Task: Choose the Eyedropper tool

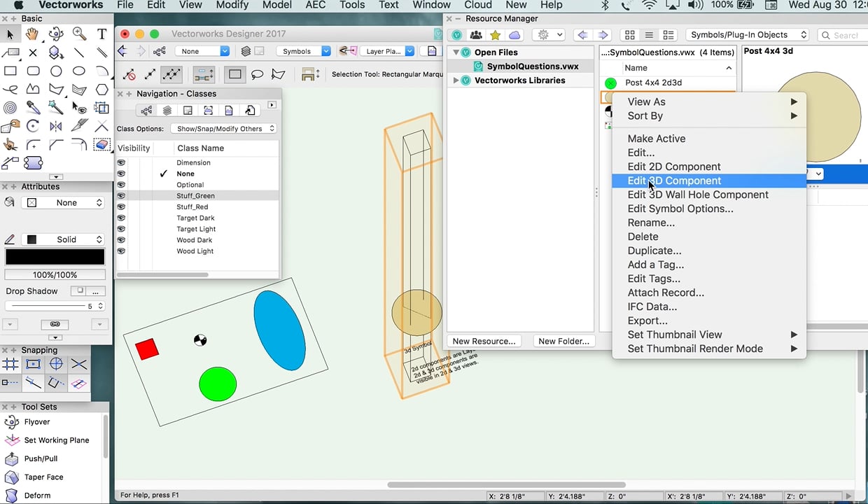Action: click(x=33, y=108)
